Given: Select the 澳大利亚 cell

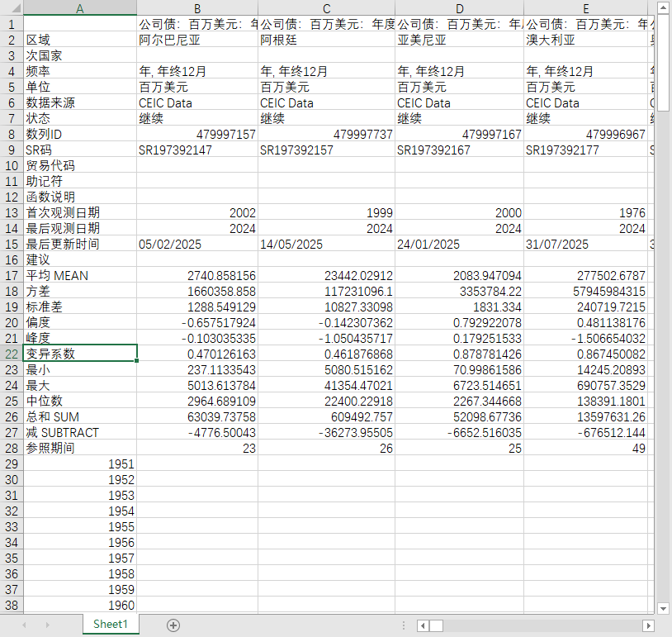Looking at the screenshot, I should (x=586, y=40).
